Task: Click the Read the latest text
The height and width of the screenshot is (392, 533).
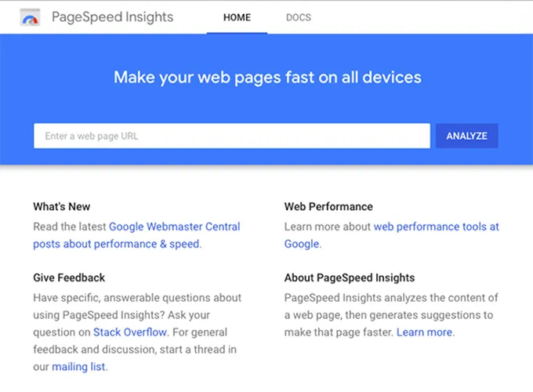Action: click(x=70, y=227)
